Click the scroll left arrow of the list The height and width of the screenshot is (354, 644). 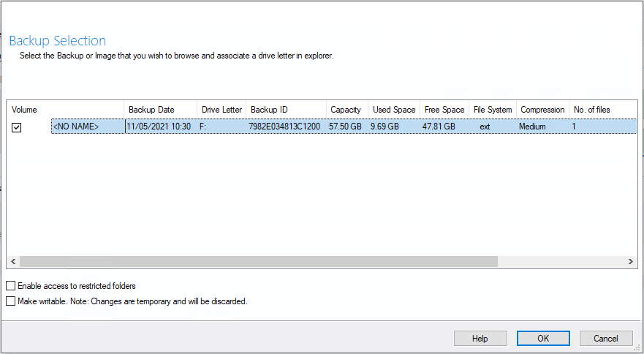pos(13,262)
